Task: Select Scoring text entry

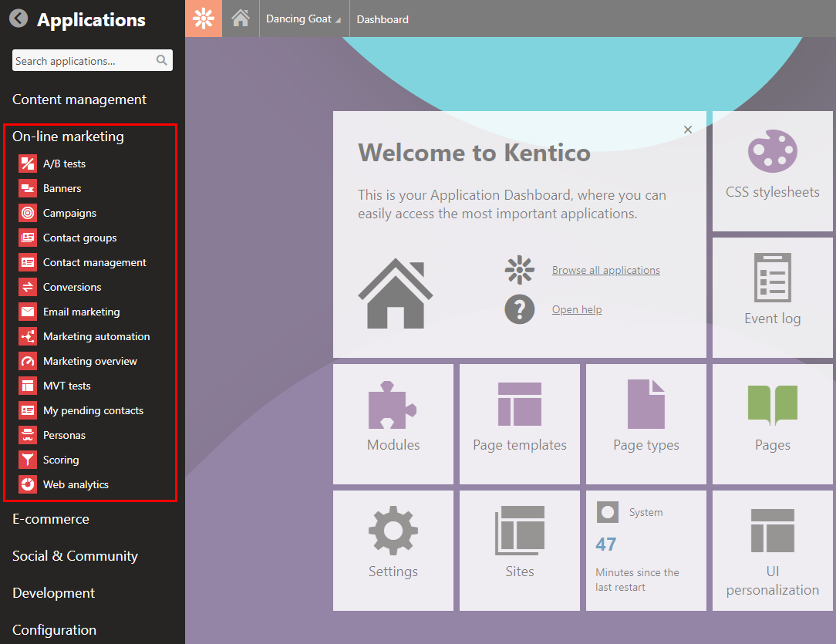Action: [x=61, y=460]
